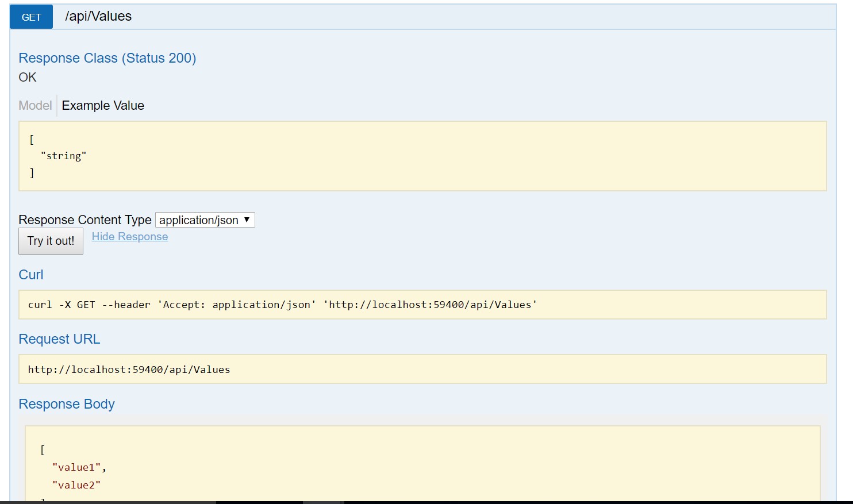Viewport: 853px width, 504px height.
Task: Click the blue GET method badge
Action: (31, 17)
